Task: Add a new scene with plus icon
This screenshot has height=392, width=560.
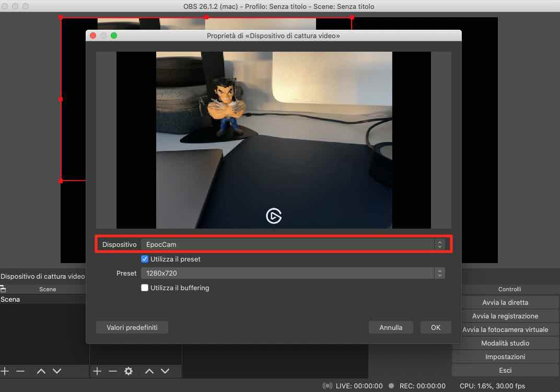Action: (5, 371)
